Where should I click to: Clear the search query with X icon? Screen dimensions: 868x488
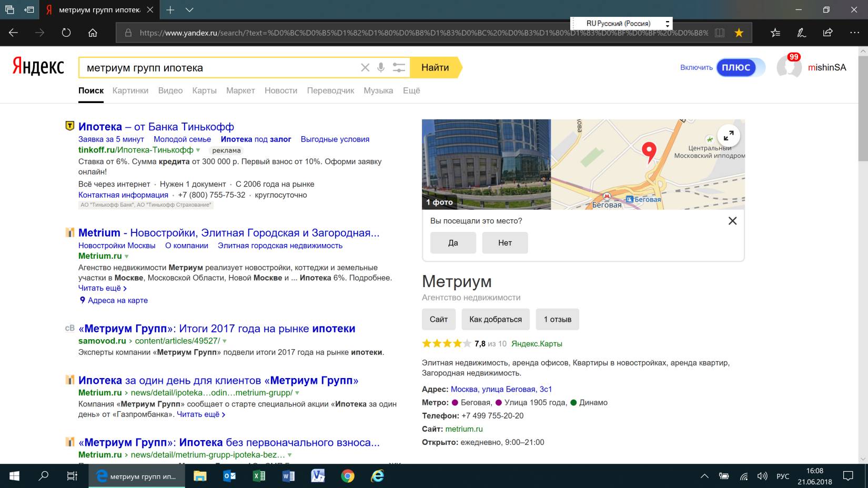[x=365, y=67]
